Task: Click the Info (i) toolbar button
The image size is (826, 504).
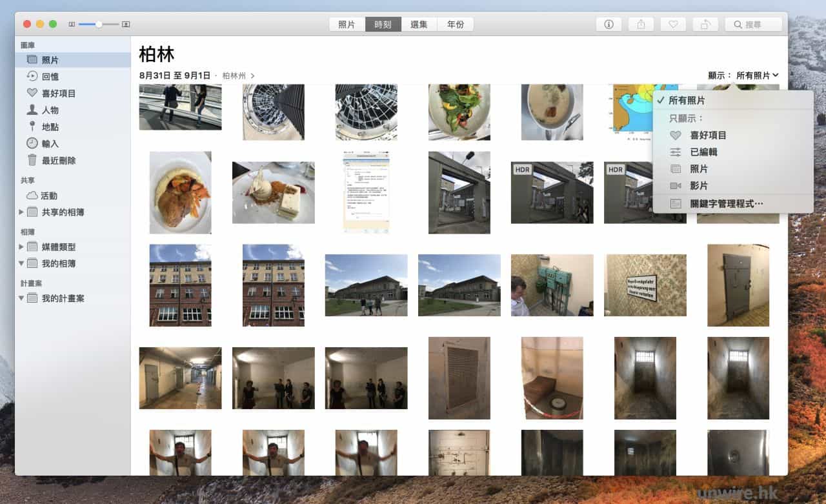Action: pos(609,25)
